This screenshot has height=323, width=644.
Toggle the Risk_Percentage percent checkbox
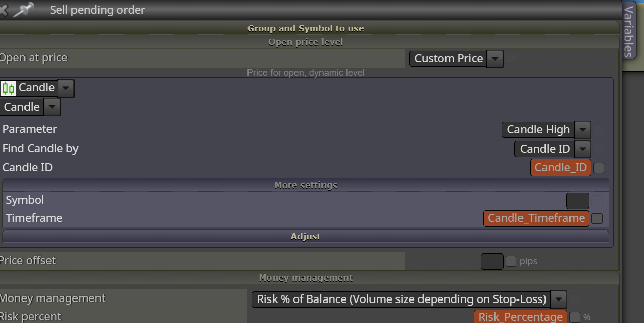[575, 317]
